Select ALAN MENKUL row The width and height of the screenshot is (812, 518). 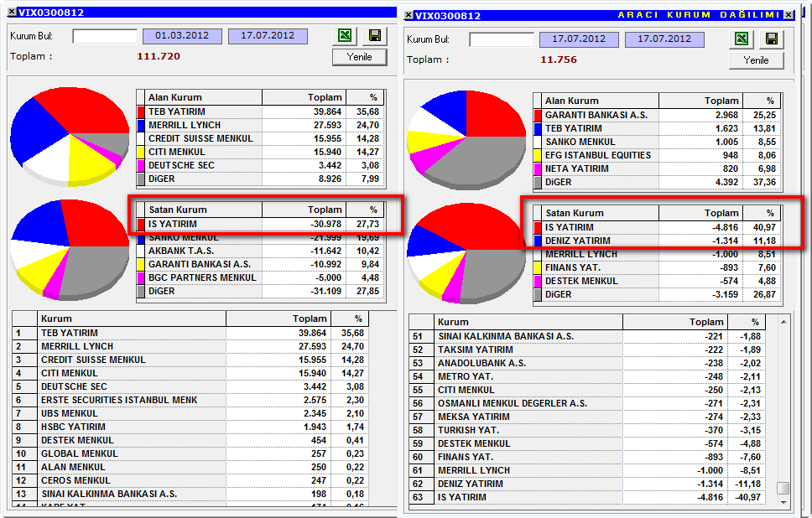[190, 467]
